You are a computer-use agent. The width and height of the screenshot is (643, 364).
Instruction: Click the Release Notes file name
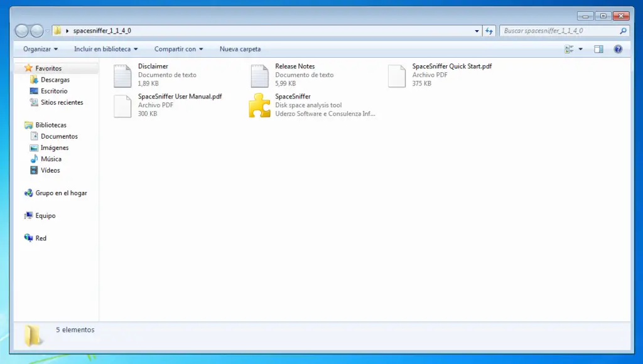[295, 66]
